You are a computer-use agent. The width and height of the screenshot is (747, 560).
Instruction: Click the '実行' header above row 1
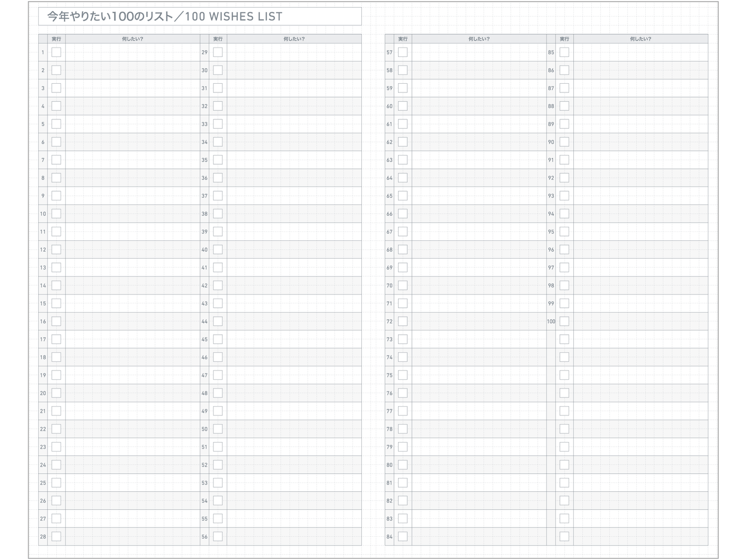[56, 39]
